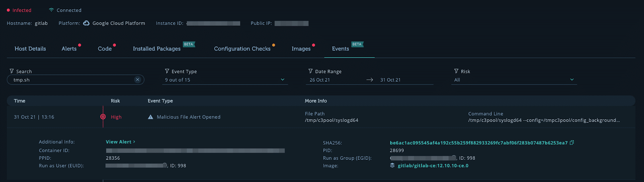
Task: Select the end date 31 Oct 21
Action: (x=390, y=80)
